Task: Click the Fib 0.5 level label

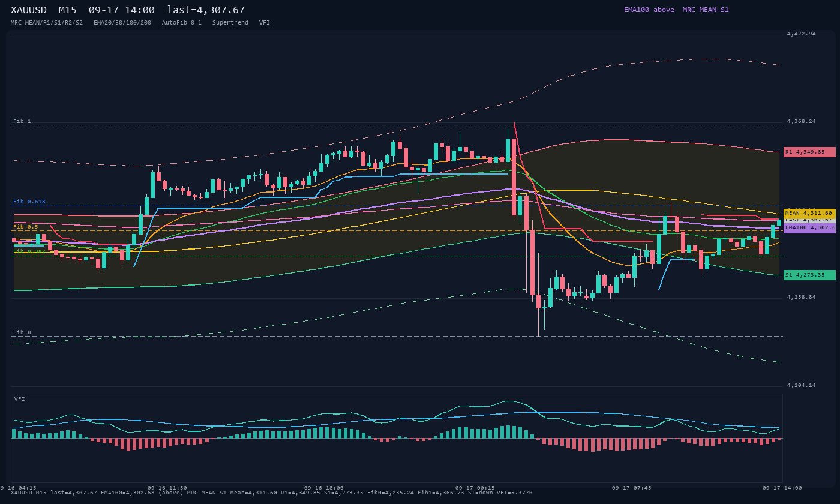Action: tap(26, 227)
